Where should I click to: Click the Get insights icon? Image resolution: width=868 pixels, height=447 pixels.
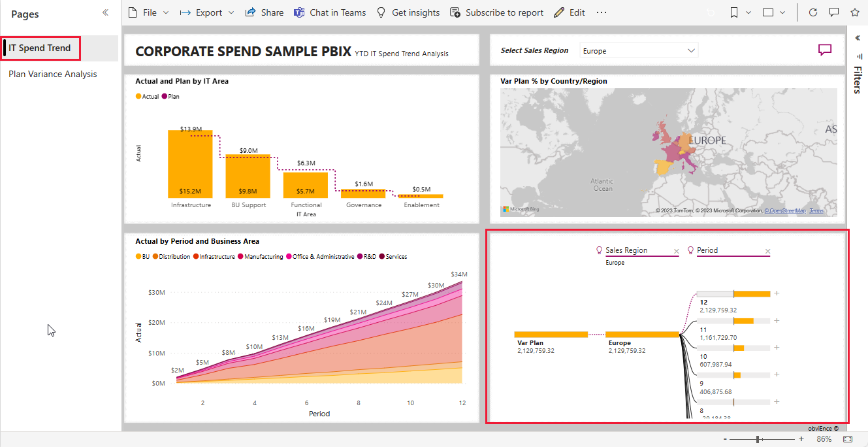click(x=408, y=12)
